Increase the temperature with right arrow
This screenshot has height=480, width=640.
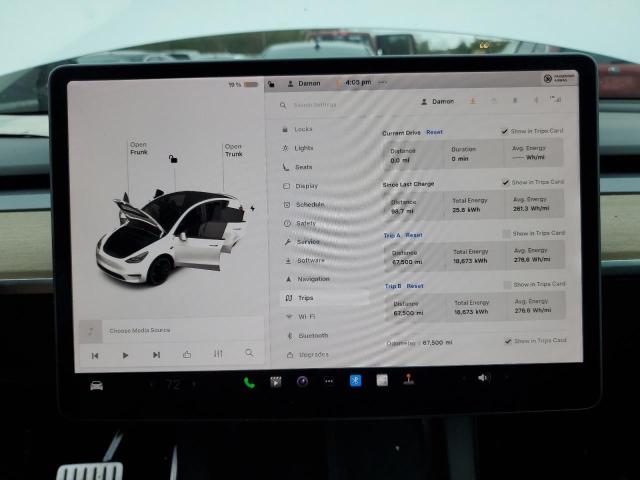(x=194, y=384)
